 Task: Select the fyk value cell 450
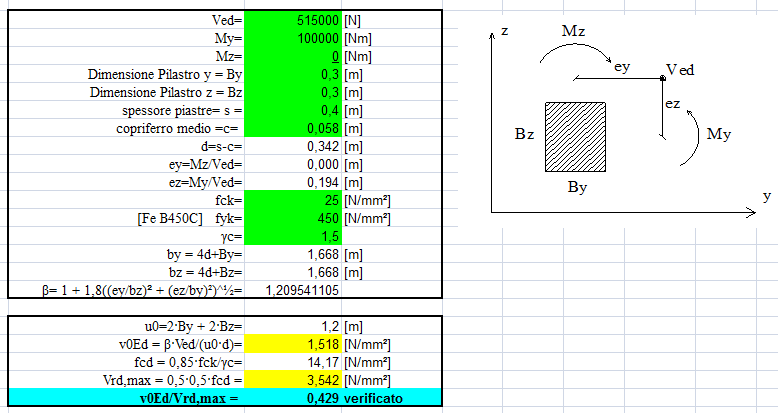point(293,218)
